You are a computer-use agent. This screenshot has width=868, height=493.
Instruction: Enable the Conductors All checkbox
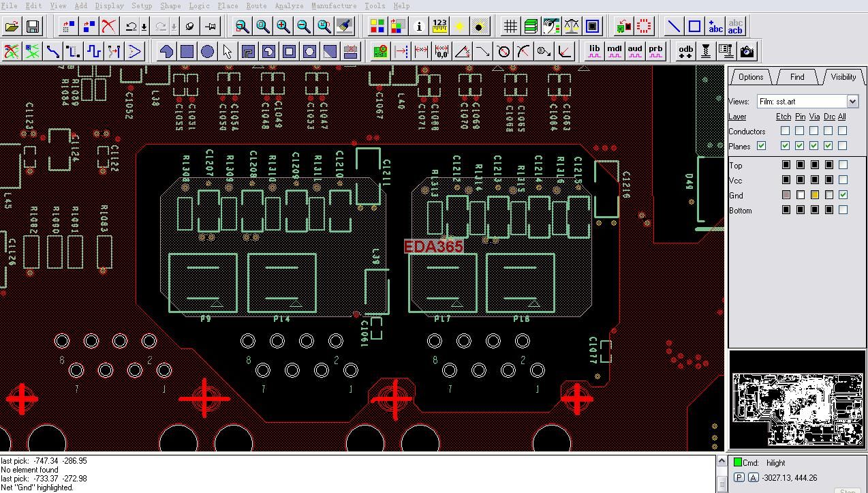[x=843, y=131]
